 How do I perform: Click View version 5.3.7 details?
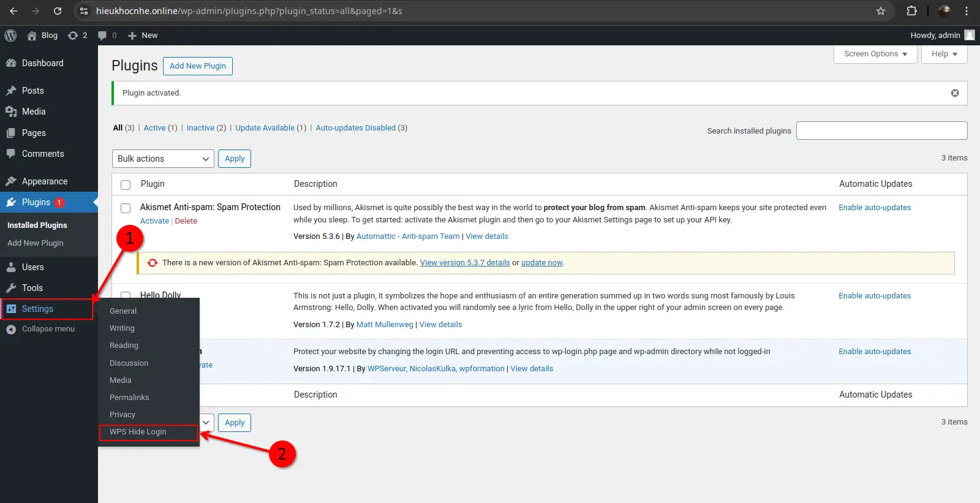pyautogui.click(x=465, y=263)
